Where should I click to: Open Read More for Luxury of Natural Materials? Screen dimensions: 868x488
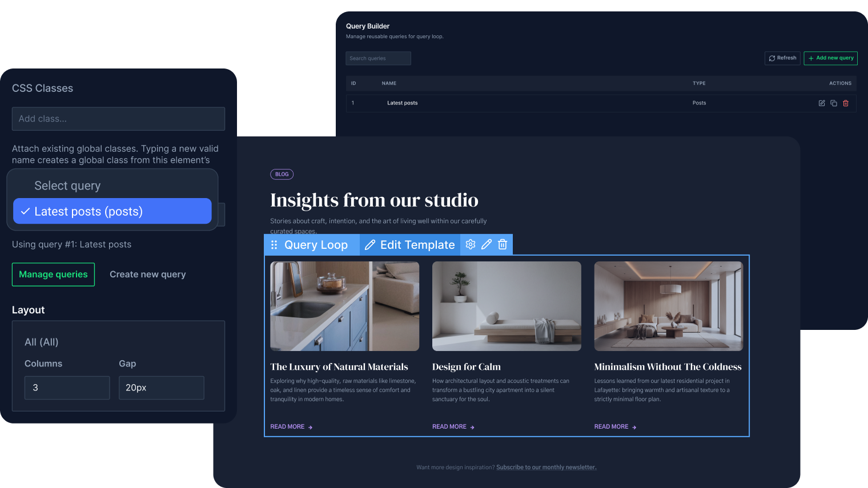coord(291,427)
